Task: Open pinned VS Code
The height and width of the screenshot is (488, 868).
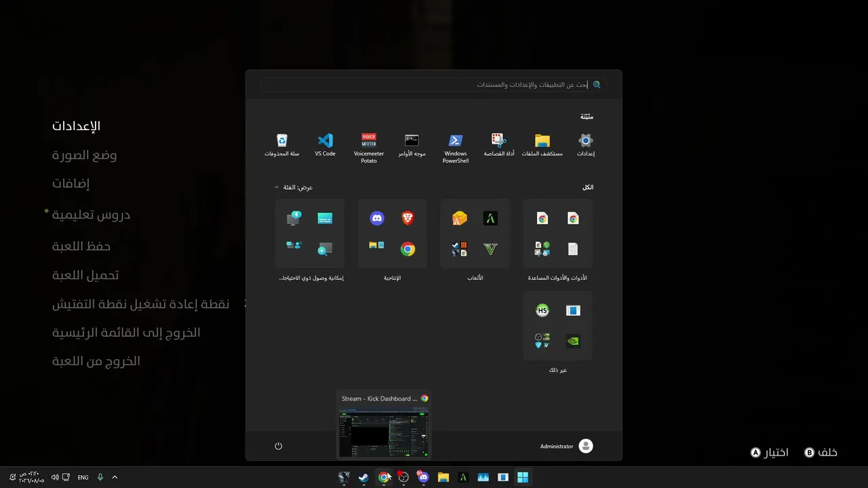Action: point(325,145)
